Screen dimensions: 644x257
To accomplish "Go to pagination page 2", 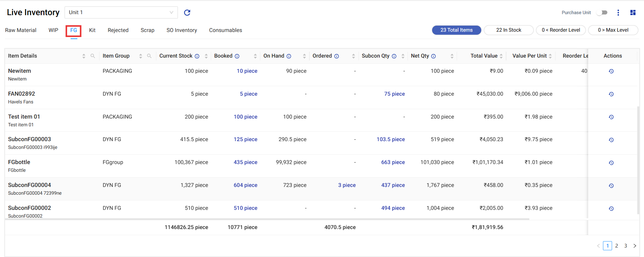I will click(616, 246).
